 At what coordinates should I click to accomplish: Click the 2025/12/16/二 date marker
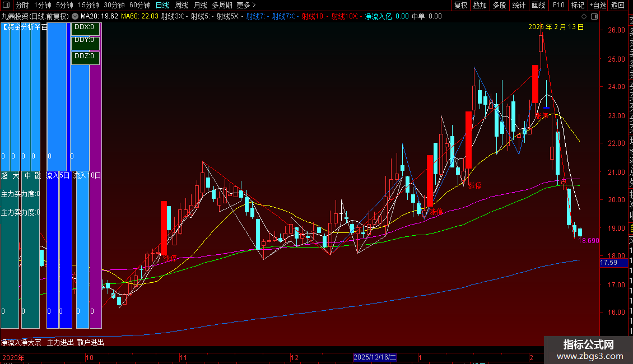[x=375, y=357]
